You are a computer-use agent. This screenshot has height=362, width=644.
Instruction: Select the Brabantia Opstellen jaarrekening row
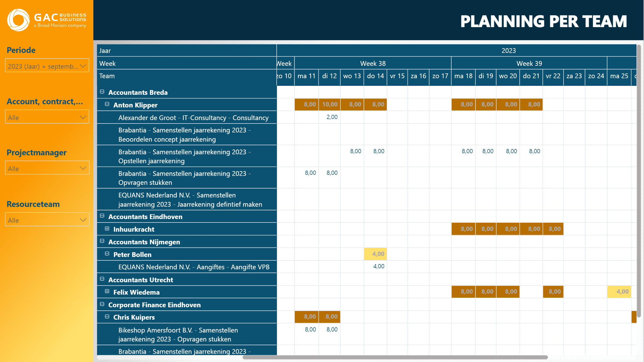click(187, 156)
